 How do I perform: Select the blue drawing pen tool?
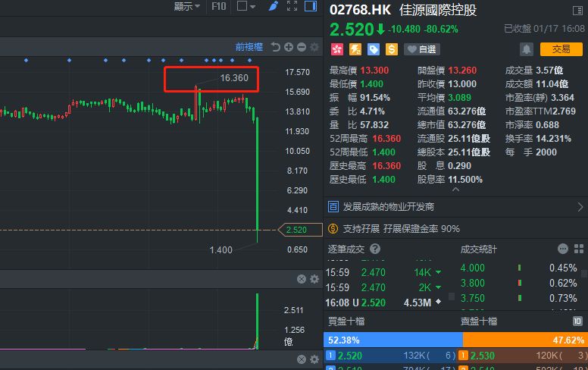(x=274, y=7)
